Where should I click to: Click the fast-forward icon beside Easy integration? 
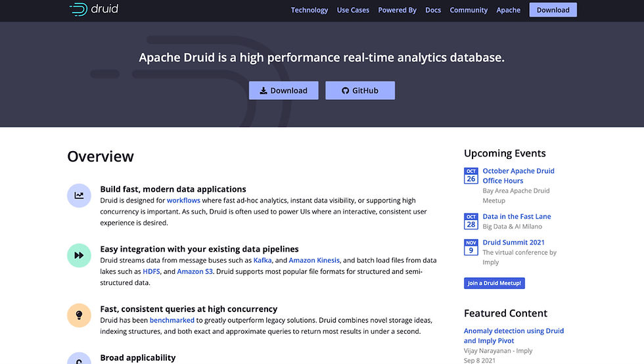79,256
